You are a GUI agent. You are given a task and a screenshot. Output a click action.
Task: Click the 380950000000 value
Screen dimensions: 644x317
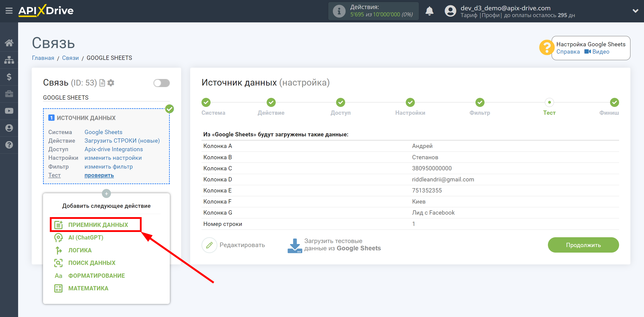click(432, 168)
